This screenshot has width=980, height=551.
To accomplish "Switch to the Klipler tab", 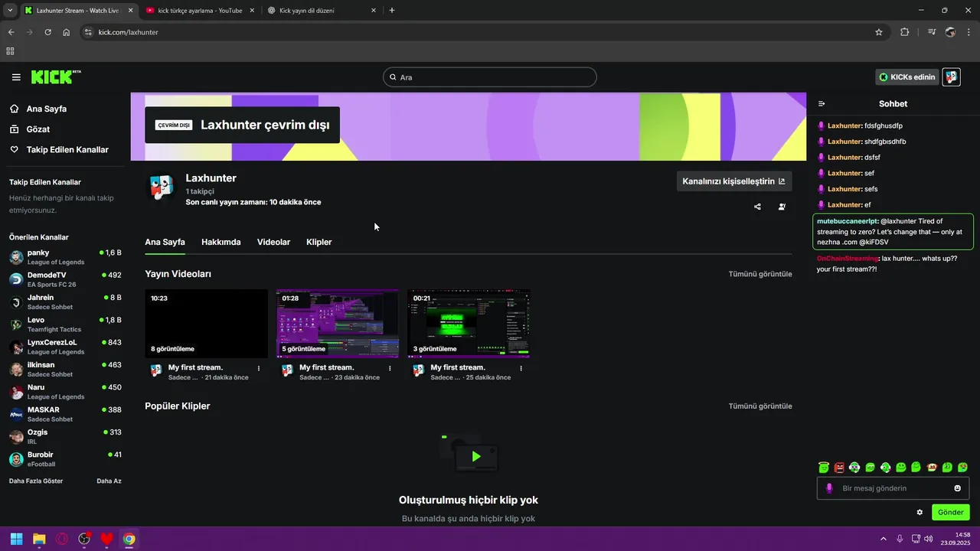I will tap(318, 242).
